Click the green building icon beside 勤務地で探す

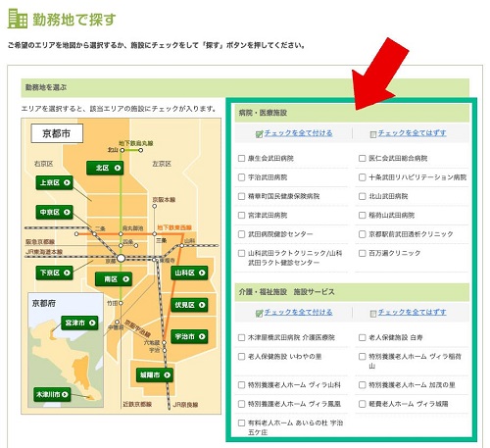tap(18, 19)
